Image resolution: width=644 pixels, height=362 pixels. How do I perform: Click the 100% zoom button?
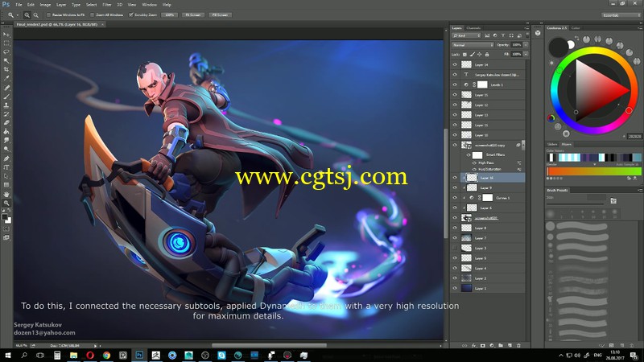click(x=169, y=14)
